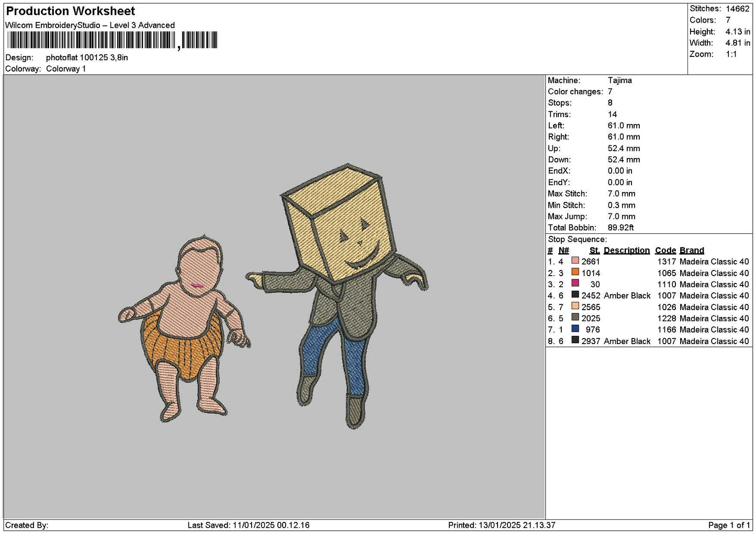Click the blue 976 color swatch
This screenshot has height=534, width=756.
[x=575, y=328]
